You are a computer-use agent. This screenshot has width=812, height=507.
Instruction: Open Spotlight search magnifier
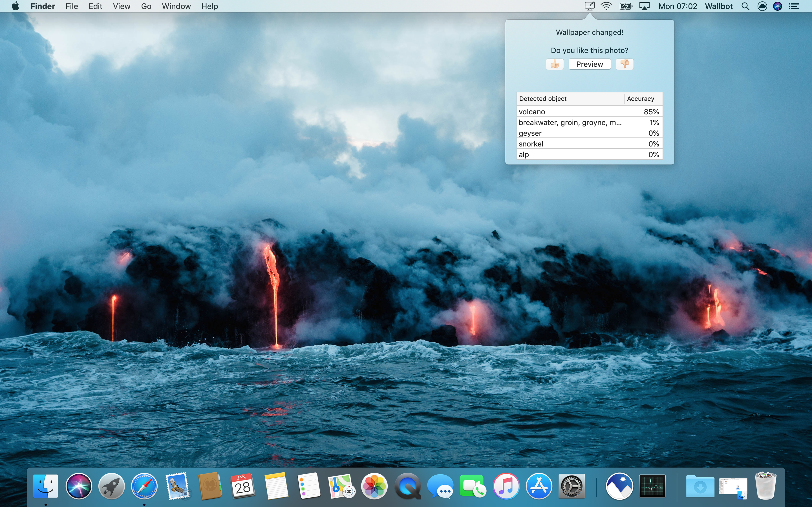point(745,6)
